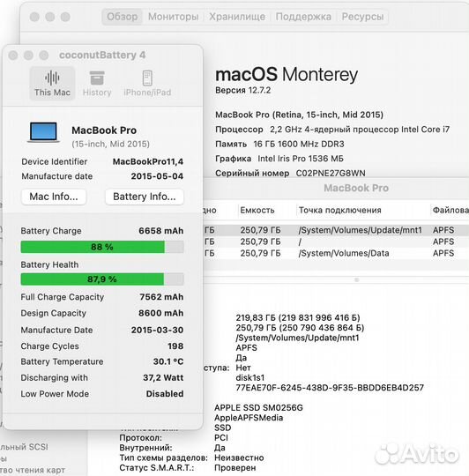Switch to the Мониторы tab
469x476 pixels.
pyautogui.click(x=174, y=17)
